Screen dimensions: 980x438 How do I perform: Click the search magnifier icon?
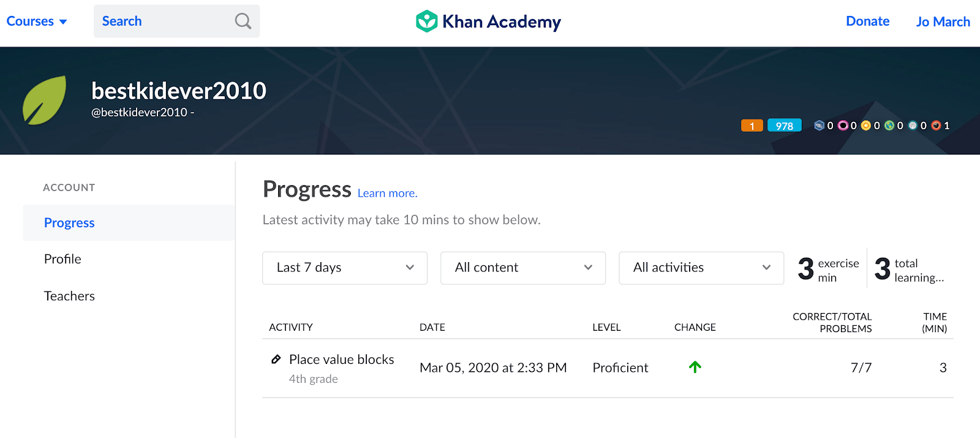click(x=243, y=21)
